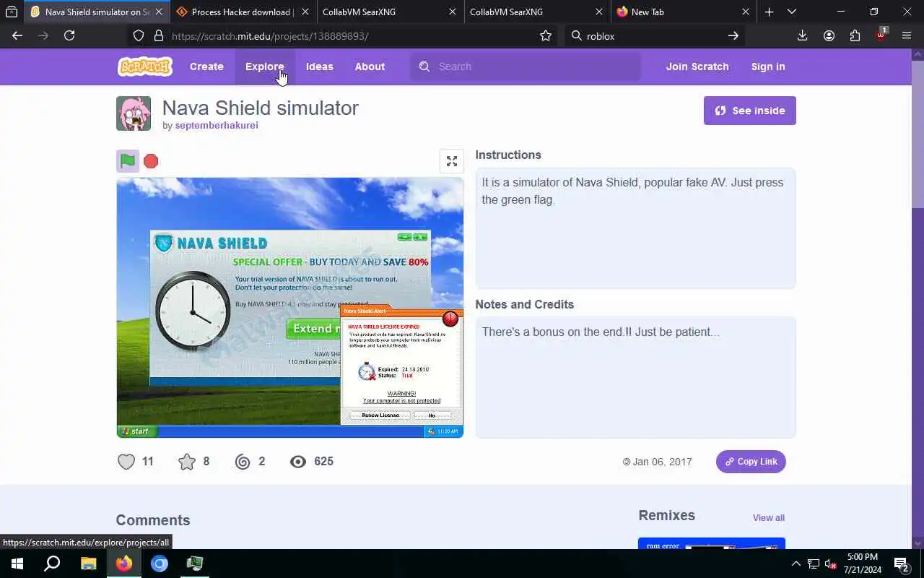This screenshot has height=578, width=924.
Task: Open the extensions puzzle icon
Action: (x=855, y=35)
